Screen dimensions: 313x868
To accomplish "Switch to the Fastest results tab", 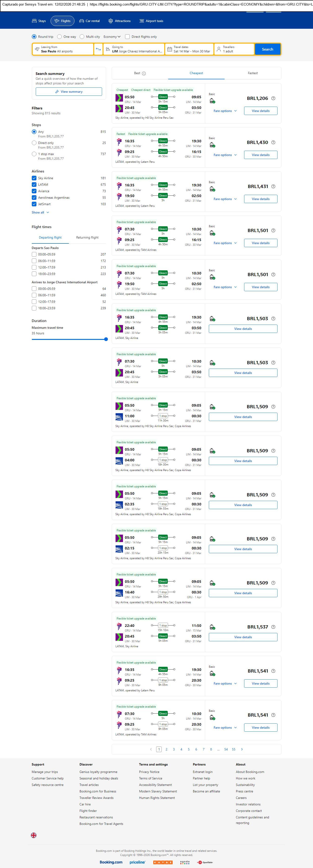I will pyautogui.click(x=253, y=73).
